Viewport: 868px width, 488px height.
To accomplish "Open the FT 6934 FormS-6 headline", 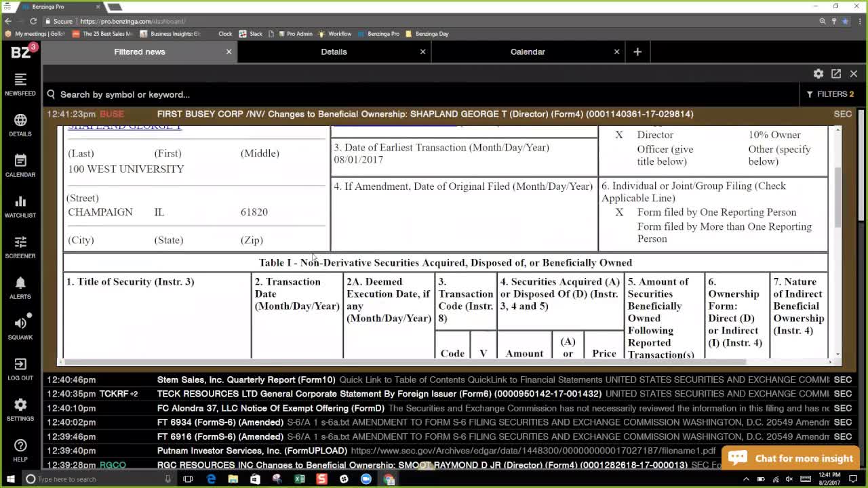I will 220,422.
